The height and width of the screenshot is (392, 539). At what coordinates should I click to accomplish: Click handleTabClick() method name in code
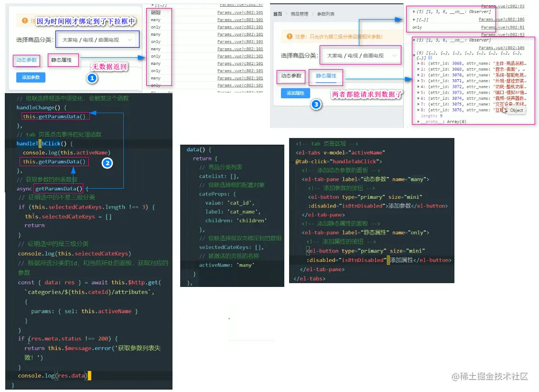point(41,144)
